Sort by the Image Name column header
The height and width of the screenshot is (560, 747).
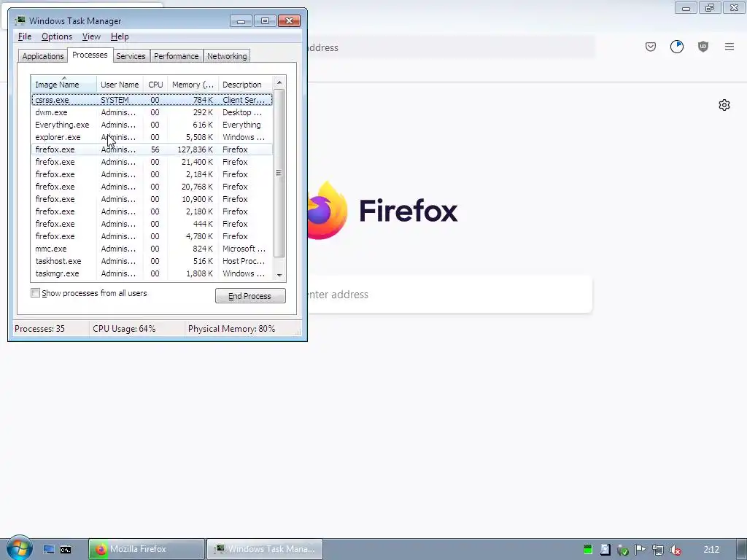coord(64,85)
